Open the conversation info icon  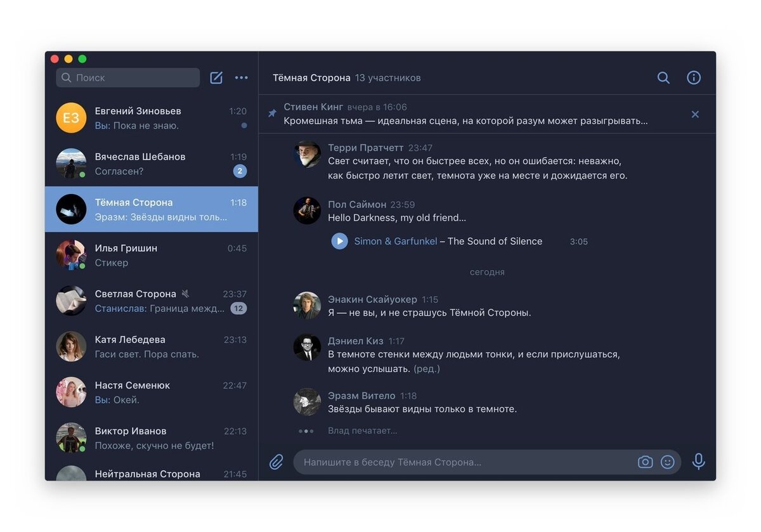694,77
